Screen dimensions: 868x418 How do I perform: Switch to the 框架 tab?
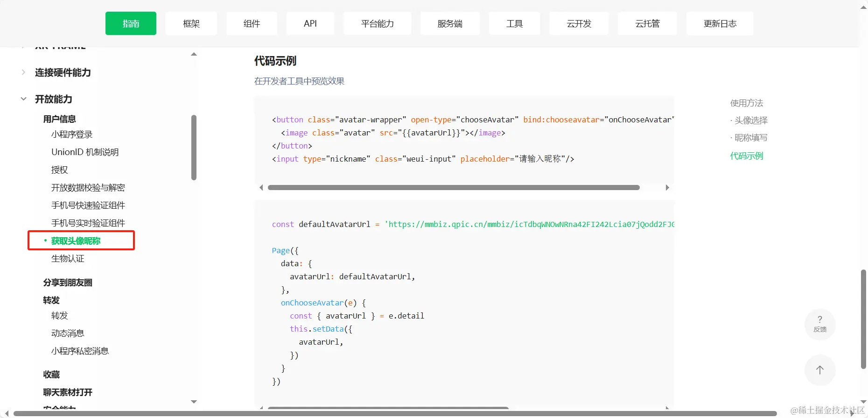point(191,23)
